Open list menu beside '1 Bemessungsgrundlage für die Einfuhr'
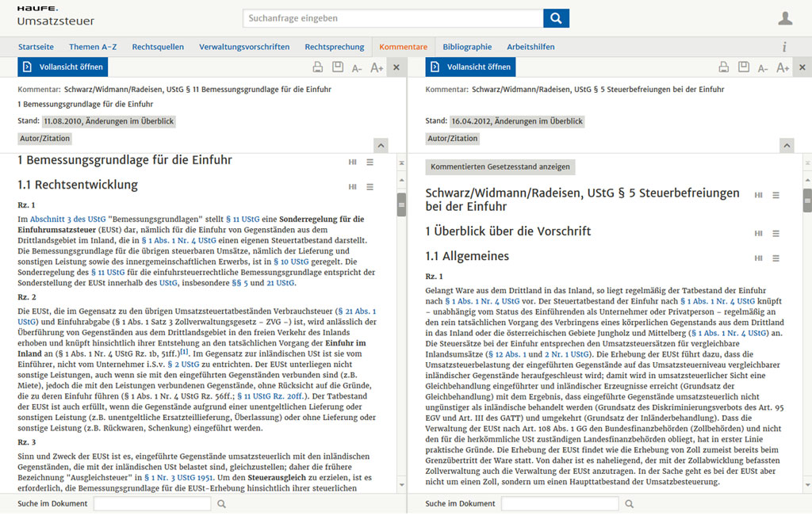The width and height of the screenshot is (812, 531). [x=370, y=162]
